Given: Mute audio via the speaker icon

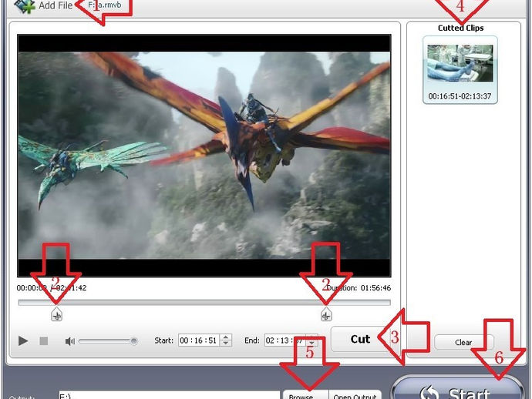Looking at the screenshot, I should 70,341.
